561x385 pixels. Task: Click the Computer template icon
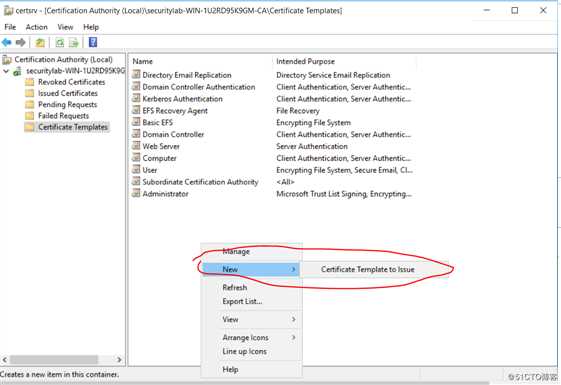pyautogui.click(x=136, y=157)
